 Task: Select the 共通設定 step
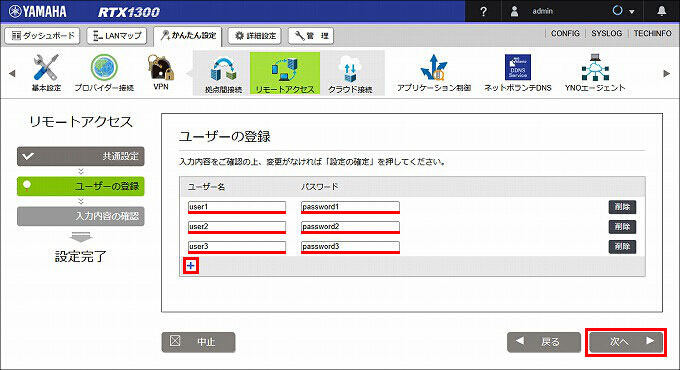coord(81,156)
